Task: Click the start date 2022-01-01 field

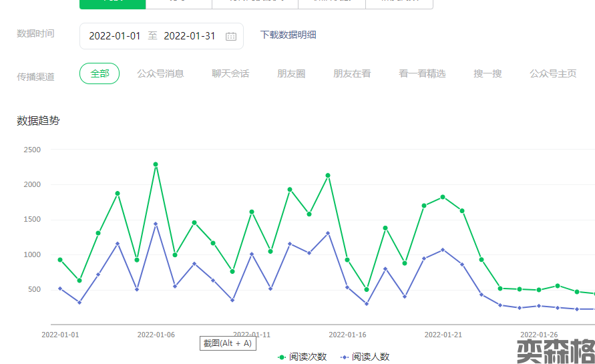Action: click(x=115, y=36)
